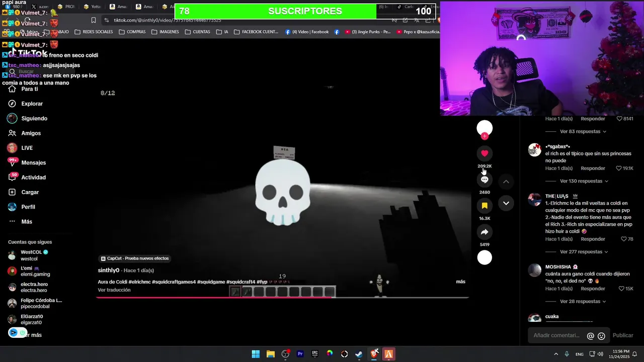Open the COMPRAS bookmarks folder
This screenshot has width=644, height=362.
pyautogui.click(x=132, y=32)
